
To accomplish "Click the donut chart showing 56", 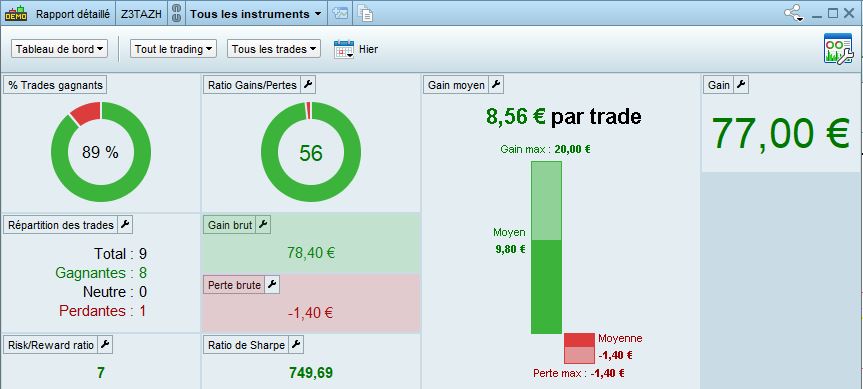I will click(x=311, y=152).
